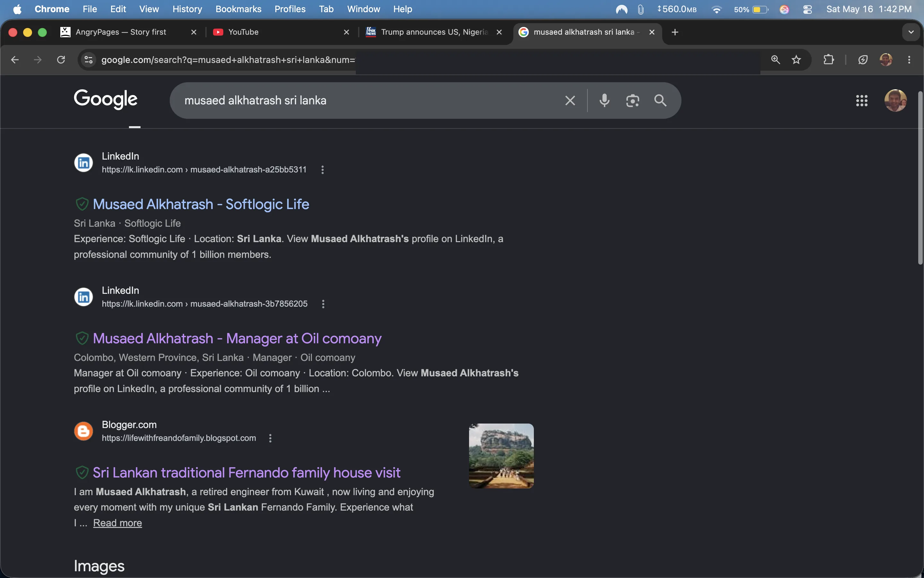
Task: Open the Bookmarks menu
Action: (238, 9)
